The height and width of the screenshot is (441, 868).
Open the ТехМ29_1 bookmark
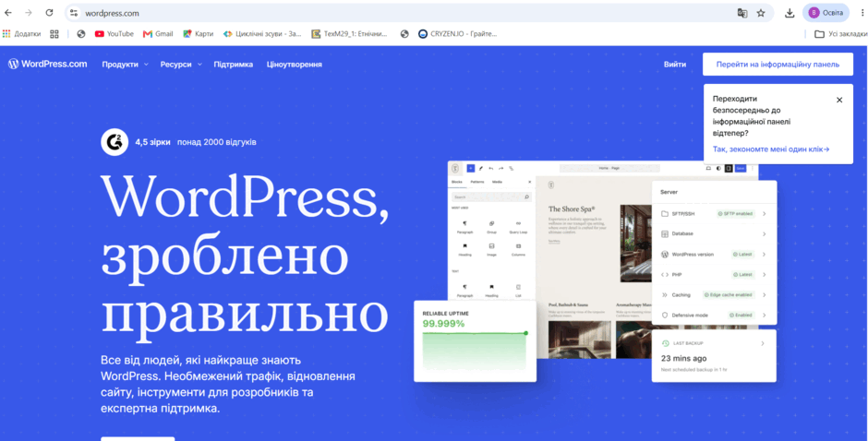pos(350,34)
